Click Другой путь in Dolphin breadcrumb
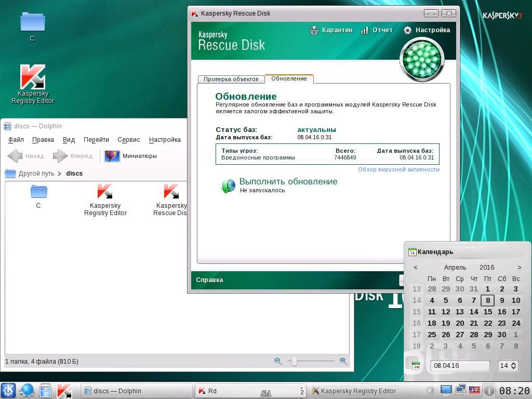The width and height of the screenshot is (532, 399). (x=36, y=174)
